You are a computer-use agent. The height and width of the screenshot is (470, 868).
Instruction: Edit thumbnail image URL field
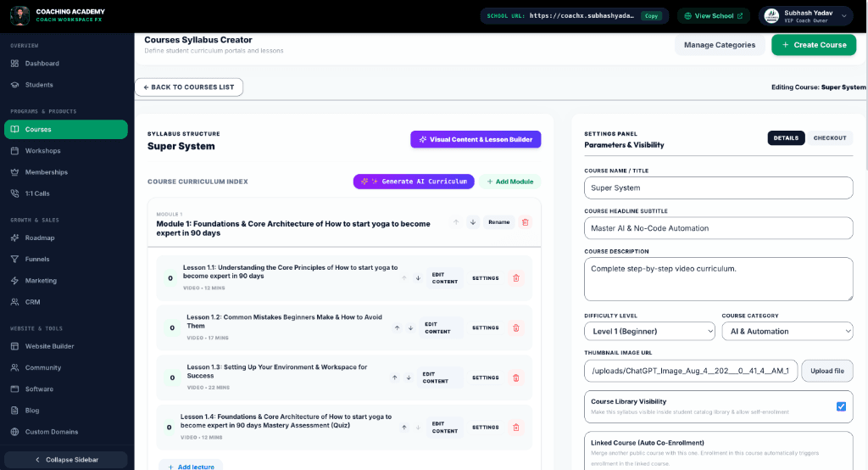point(691,371)
